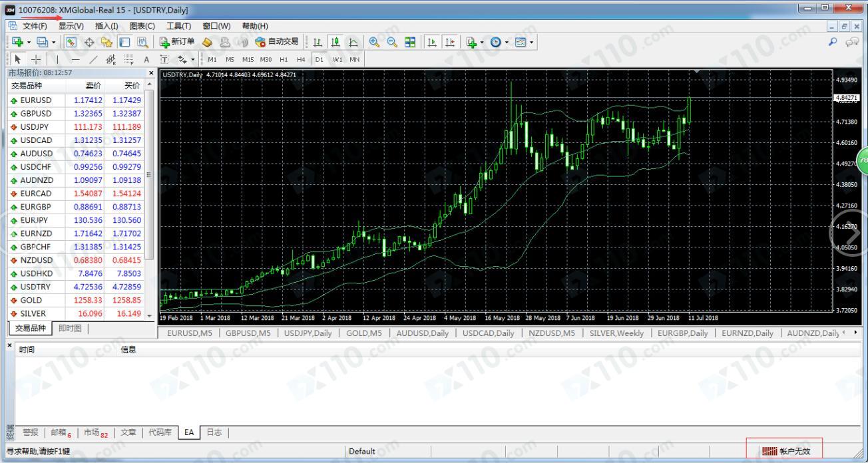
Task: Select the text label tool
Action: pos(164,59)
